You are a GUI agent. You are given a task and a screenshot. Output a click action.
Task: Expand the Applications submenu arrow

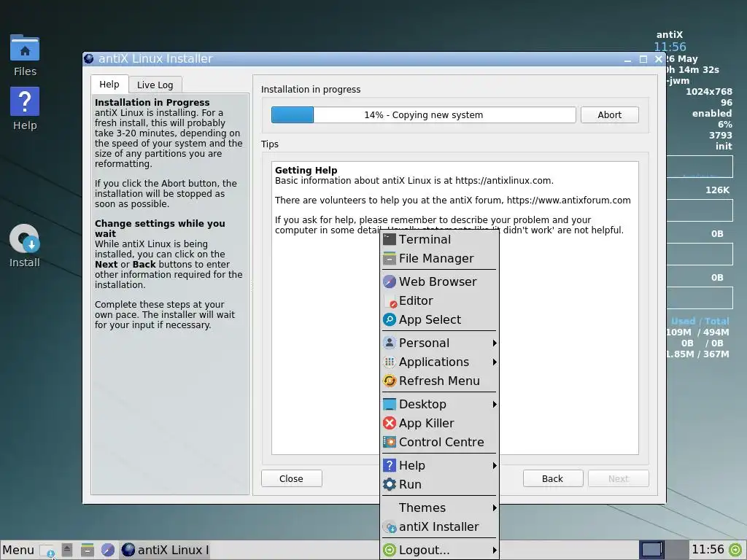[x=495, y=362]
